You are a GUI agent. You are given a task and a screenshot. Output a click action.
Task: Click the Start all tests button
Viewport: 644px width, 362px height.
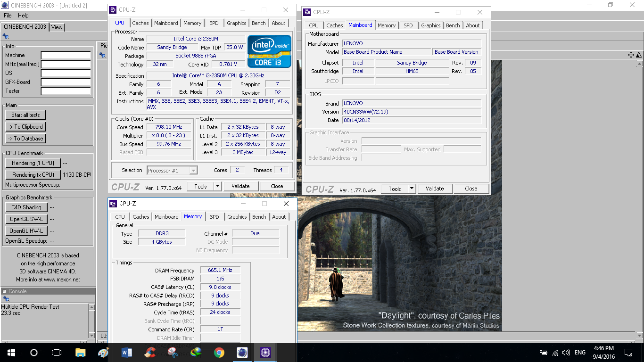[26, 115]
